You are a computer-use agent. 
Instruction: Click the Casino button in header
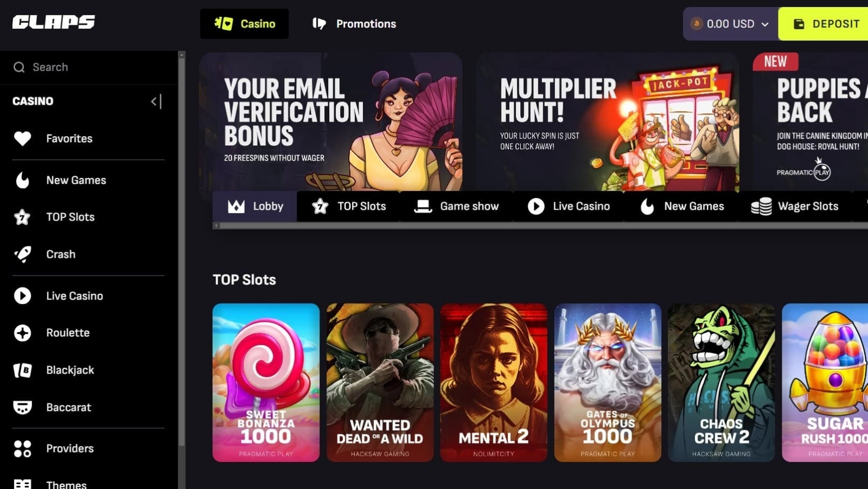pos(244,24)
